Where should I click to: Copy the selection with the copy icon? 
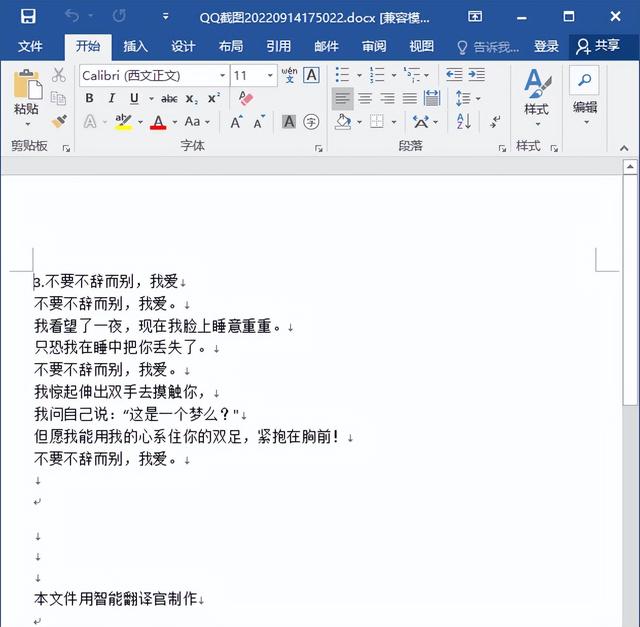pyautogui.click(x=58, y=98)
